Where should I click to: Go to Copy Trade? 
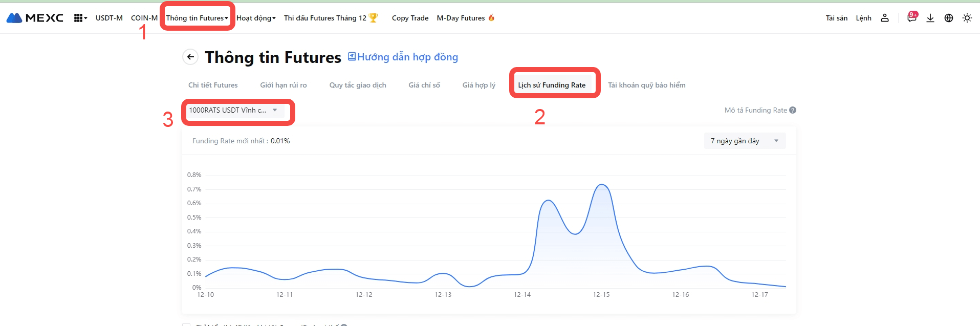click(x=410, y=18)
